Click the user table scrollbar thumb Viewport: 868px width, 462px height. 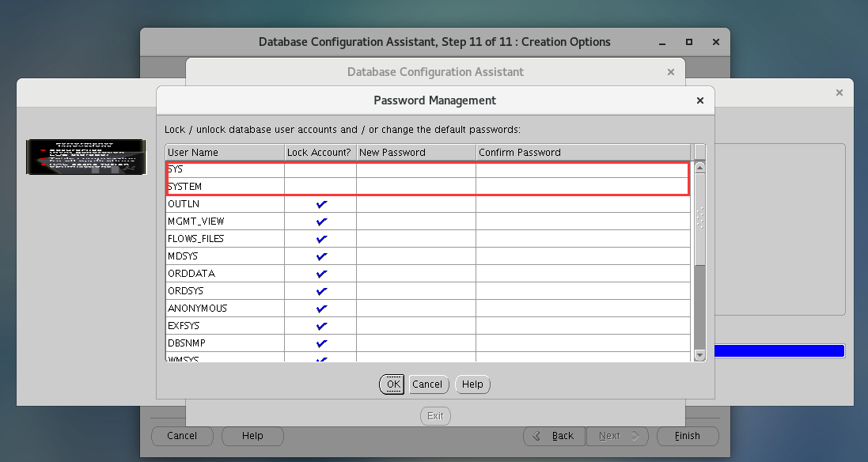699,219
